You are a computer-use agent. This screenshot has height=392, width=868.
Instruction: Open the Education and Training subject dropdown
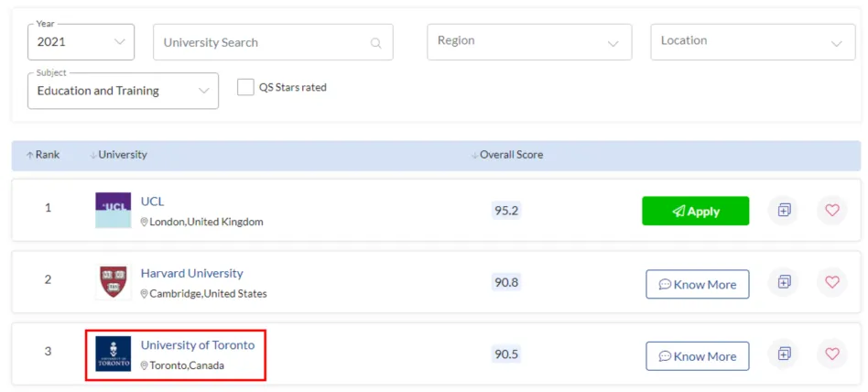[x=123, y=91]
